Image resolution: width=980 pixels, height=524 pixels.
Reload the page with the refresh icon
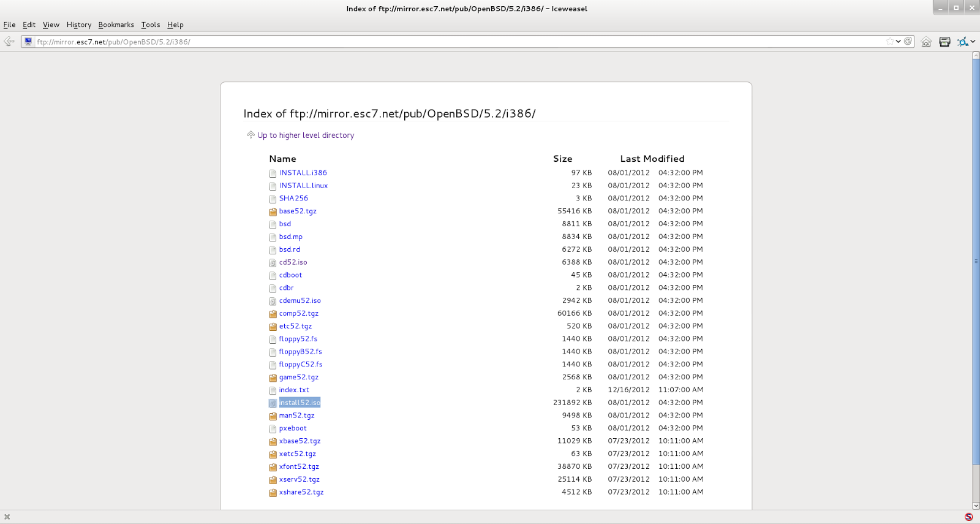[908, 42]
